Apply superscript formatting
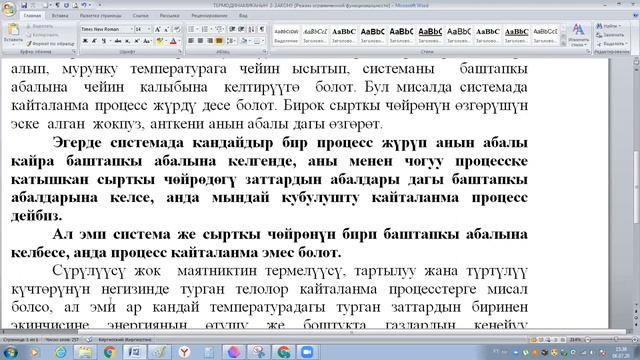The height and width of the screenshot is (360, 640). [137, 41]
